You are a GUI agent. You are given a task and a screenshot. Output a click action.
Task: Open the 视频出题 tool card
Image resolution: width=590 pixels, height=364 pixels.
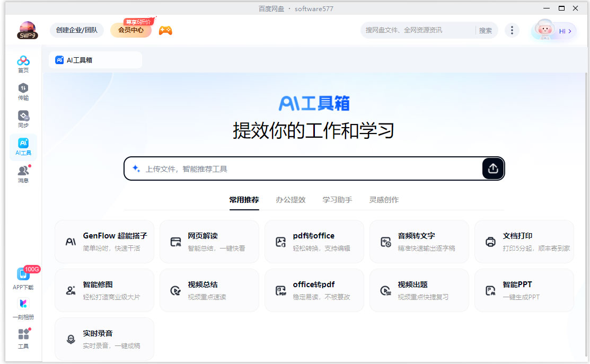(x=419, y=290)
